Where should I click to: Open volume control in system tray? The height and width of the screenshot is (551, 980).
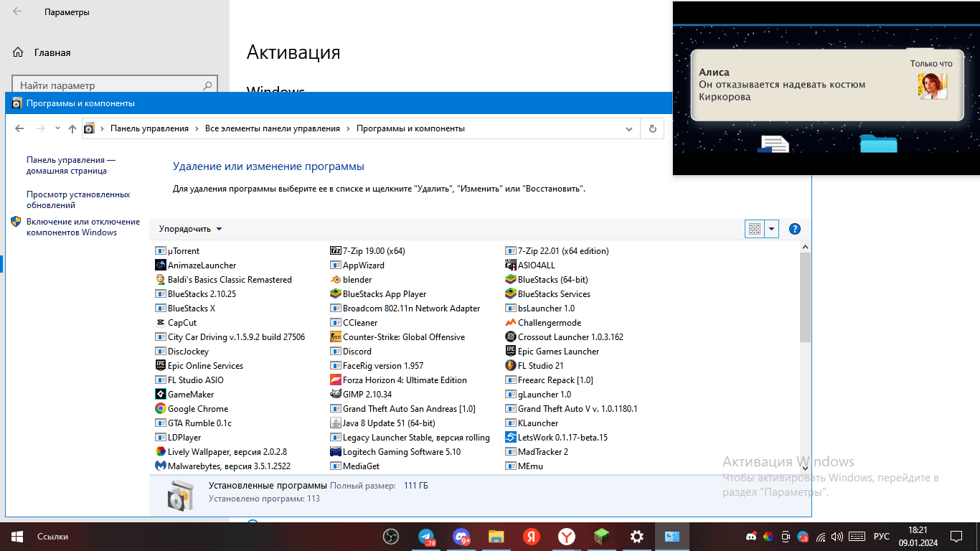click(x=837, y=537)
